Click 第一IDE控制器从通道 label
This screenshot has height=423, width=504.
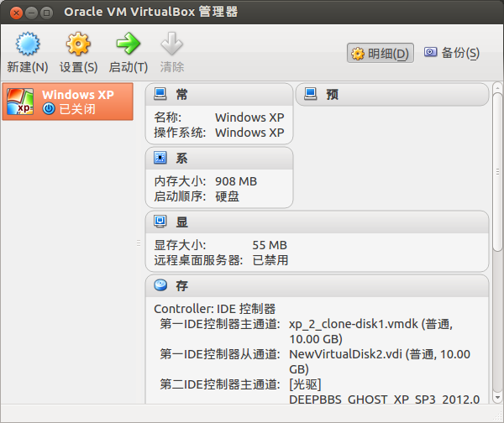[x=220, y=354]
